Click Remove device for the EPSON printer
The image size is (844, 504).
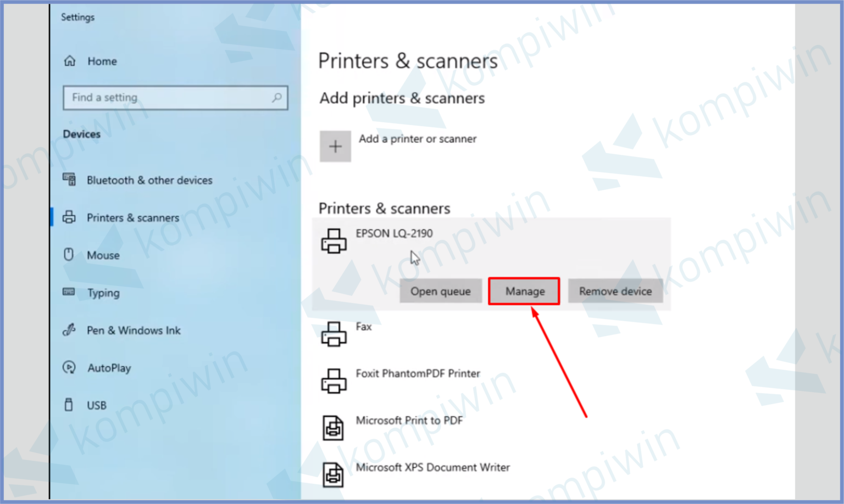pyautogui.click(x=615, y=291)
